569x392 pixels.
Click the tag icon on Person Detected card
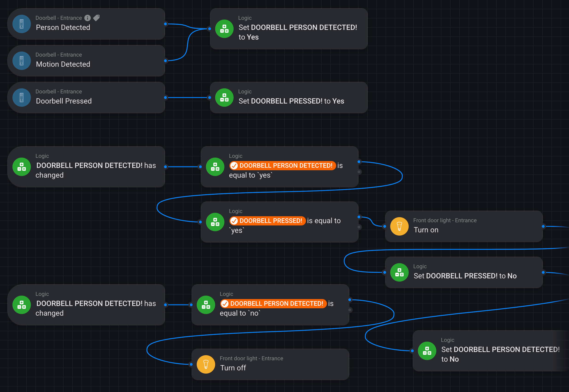[96, 18]
